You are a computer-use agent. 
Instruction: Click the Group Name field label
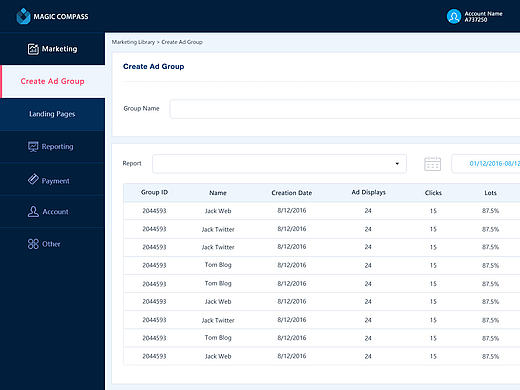pyautogui.click(x=141, y=109)
